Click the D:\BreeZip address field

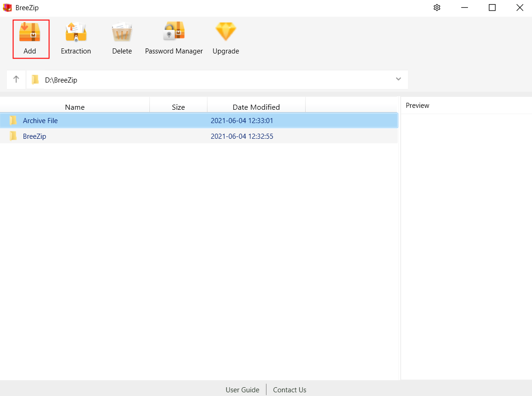coord(217,80)
